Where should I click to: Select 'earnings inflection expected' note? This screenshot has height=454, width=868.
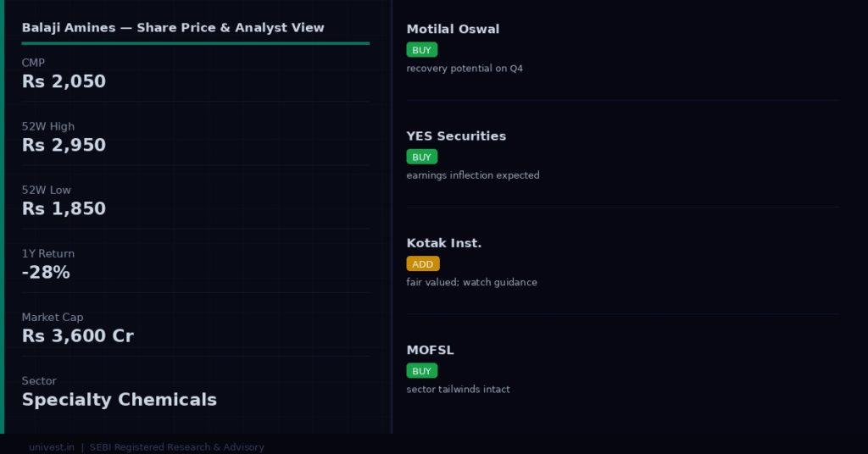473,175
